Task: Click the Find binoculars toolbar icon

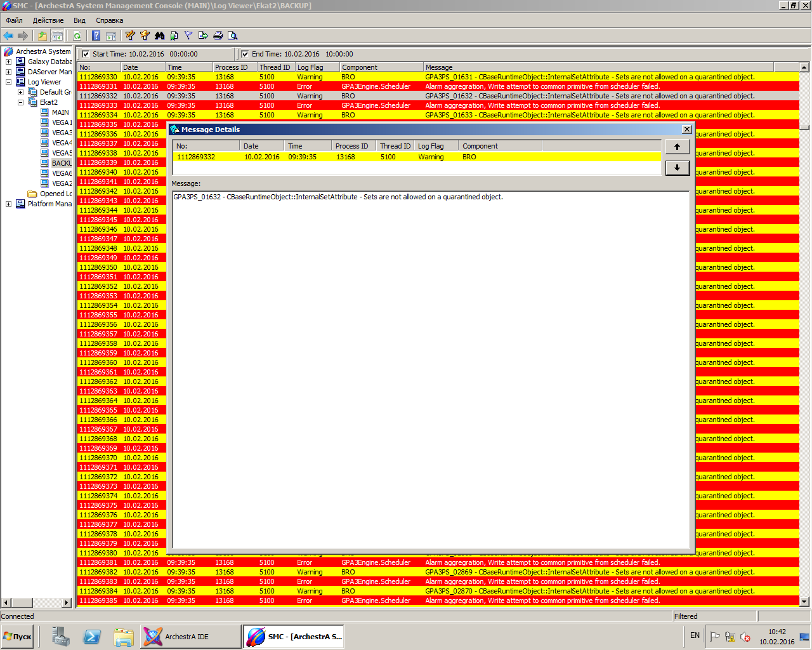Action: click(x=159, y=36)
